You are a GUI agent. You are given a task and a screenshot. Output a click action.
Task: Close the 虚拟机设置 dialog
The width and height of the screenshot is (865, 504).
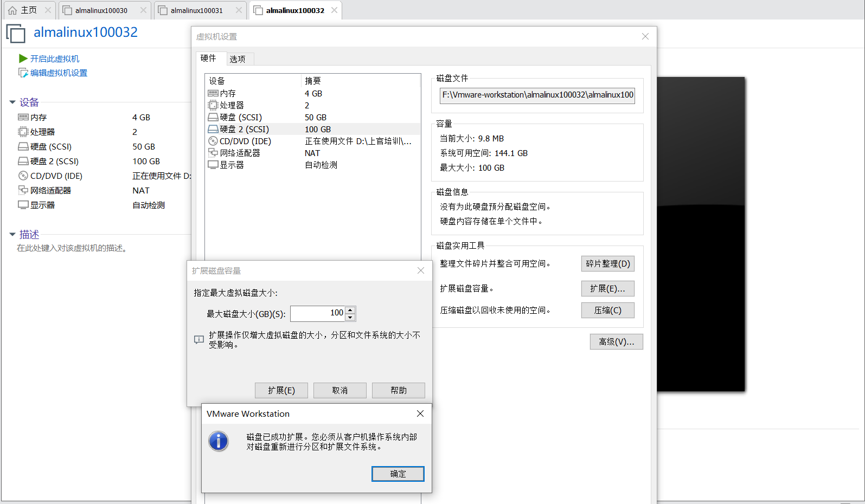(645, 36)
